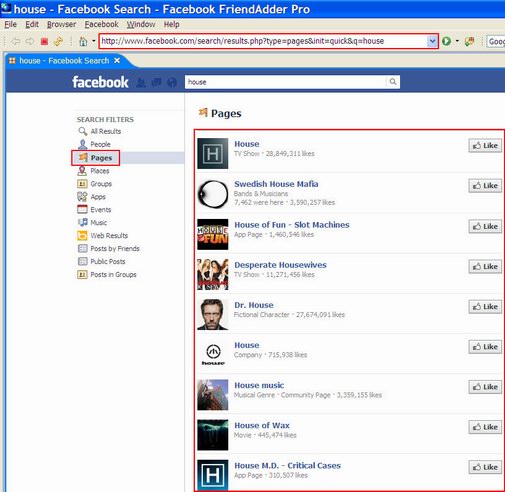
Task: Open the notifications globe icon
Action: [x=172, y=82]
